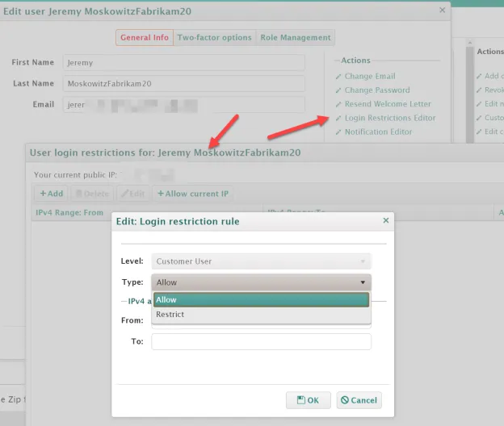Open the Change Password action
The image size is (504, 426).
pos(377,90)
